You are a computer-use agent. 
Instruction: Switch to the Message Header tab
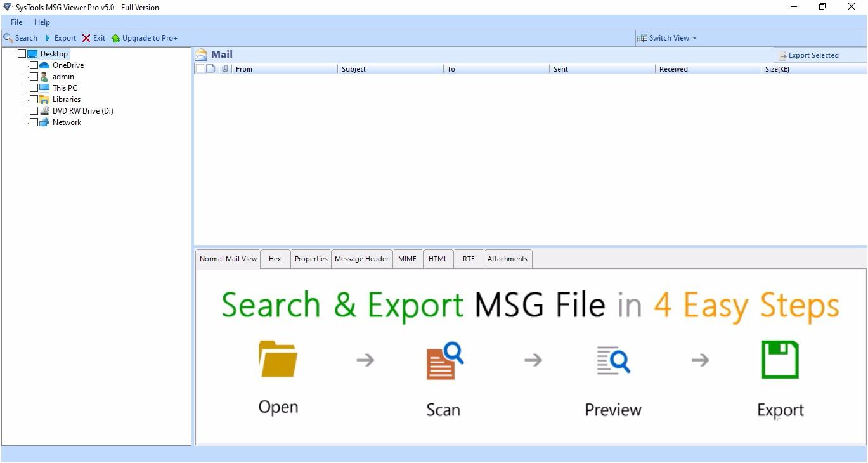[362, 259]
